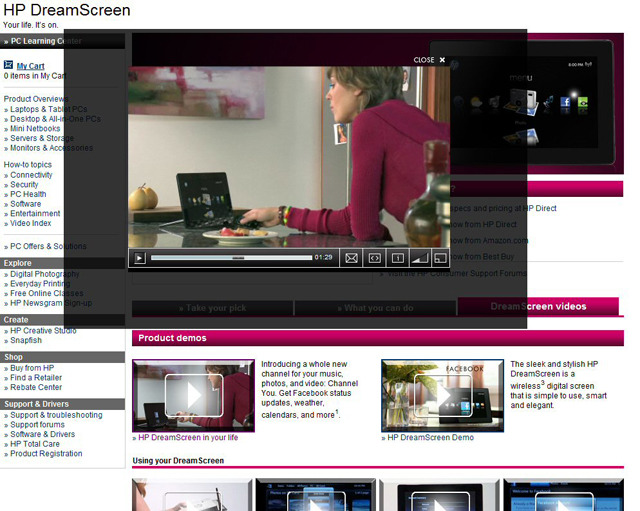Click the cart icon beside My Cart
This screenshot has width=640, height=511.
[8, 64]
